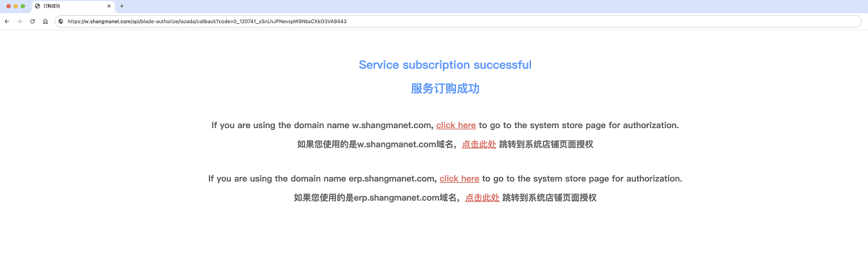Viewport: 868px width, 275px height.
Task: Select the 订购成功 browser tab
Action: pos(73,6)
